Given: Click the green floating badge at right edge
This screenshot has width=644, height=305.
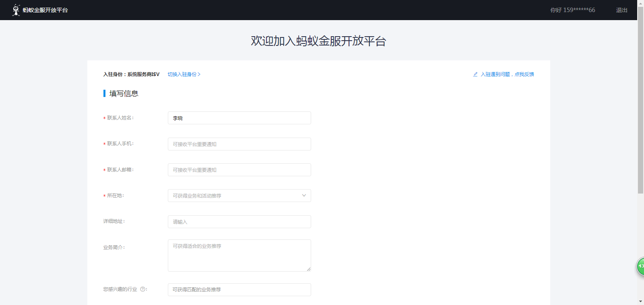Looking at the screenshot, I should point(640,266).
